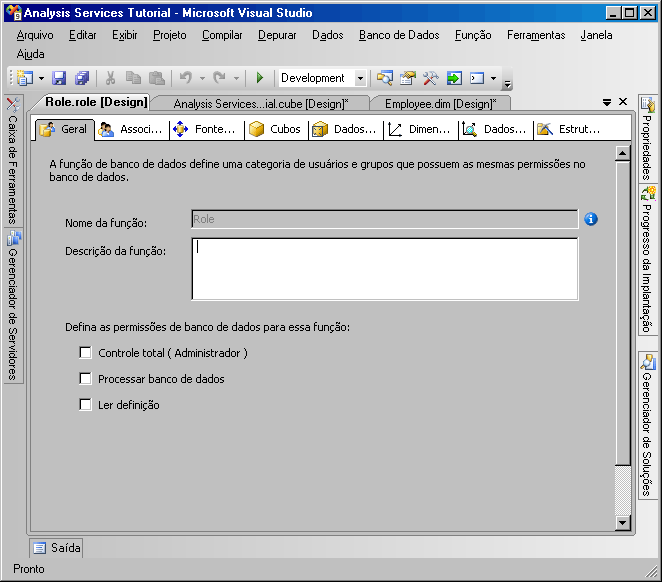Click the info icon beside role name
This screenshot has height=582, width=662.
[591, 219]
